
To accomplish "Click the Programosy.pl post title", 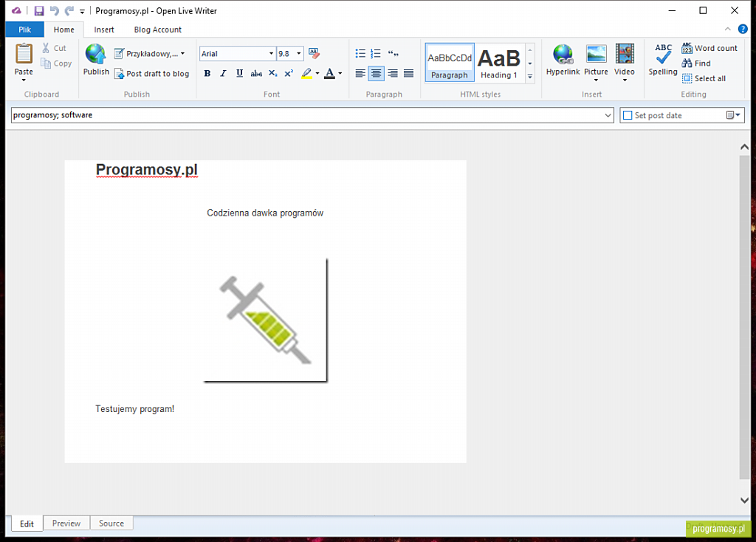I will tap(147, 170).
